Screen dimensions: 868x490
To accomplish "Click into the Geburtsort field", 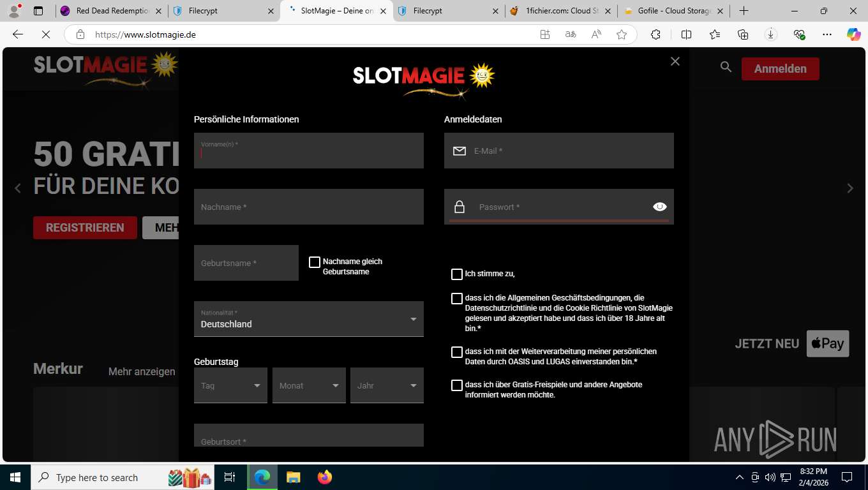I will pos(309,436).
